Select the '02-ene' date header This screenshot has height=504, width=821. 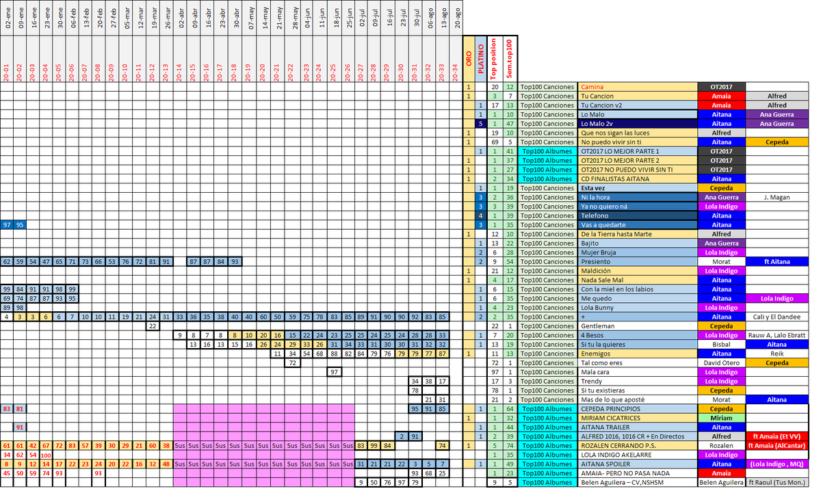pyautogui.click(x=7, y=18)
